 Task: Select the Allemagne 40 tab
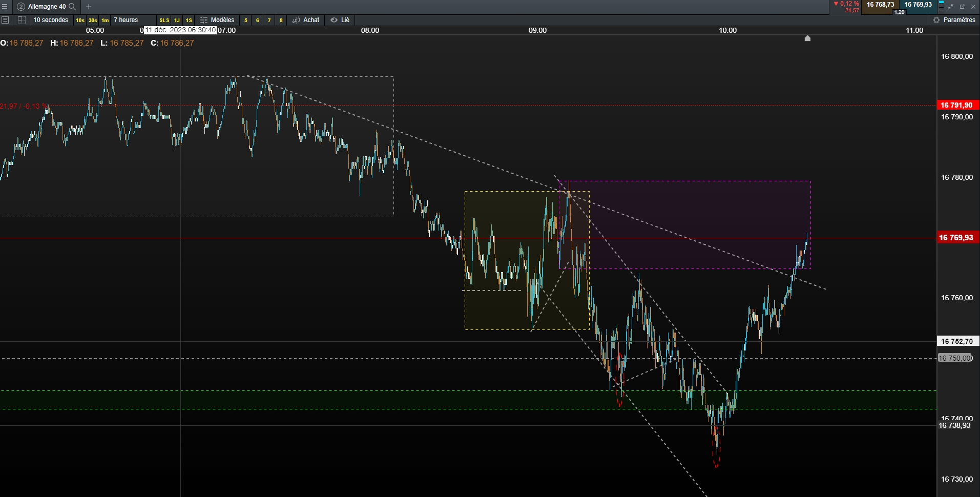coord(47,7)
